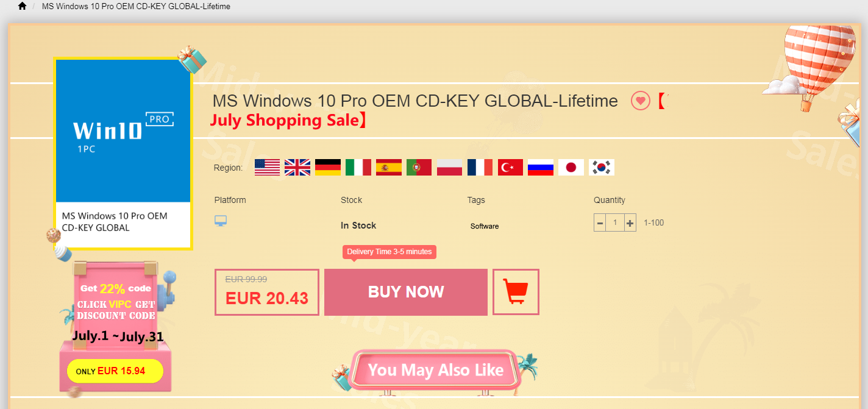868x409 pixels.
Task: Choose the Japanese flag region
Action: point(571,167)
